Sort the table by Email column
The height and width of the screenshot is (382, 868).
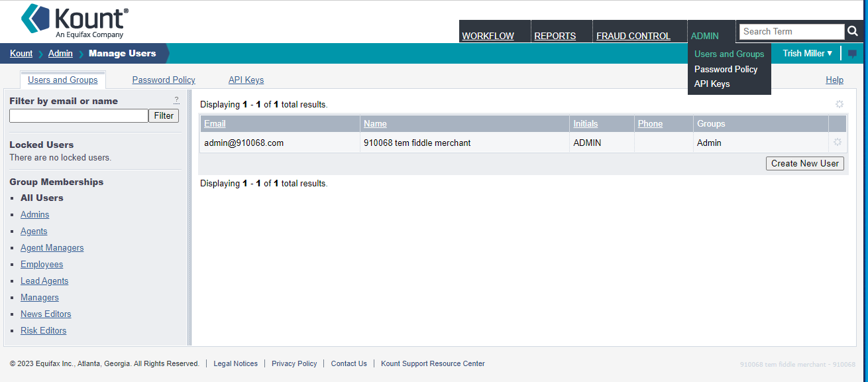point(215,123)
